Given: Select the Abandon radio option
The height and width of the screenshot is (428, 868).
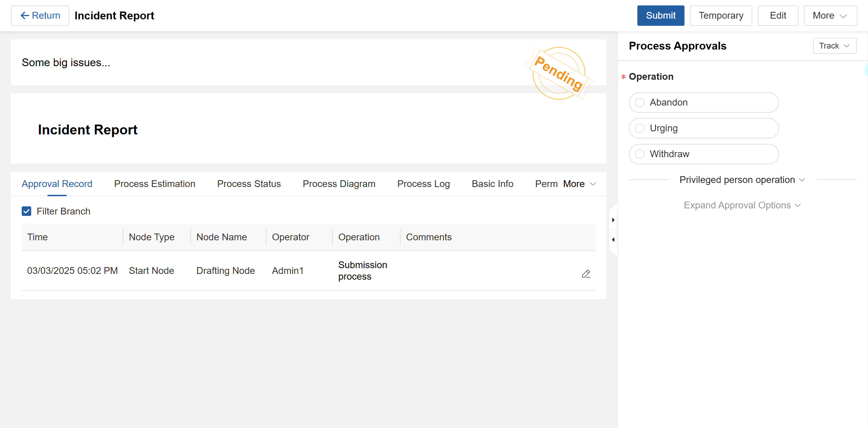Looking at the screenshot, I should coord(640,103).
